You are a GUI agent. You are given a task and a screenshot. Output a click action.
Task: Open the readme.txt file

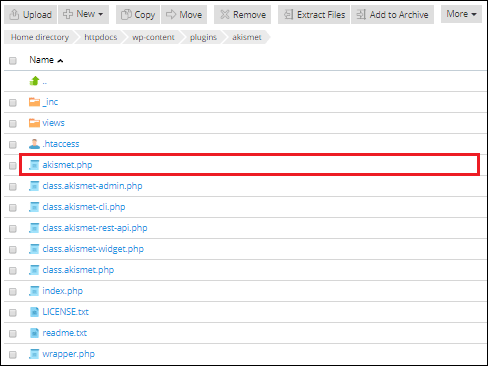click(65, 333)
